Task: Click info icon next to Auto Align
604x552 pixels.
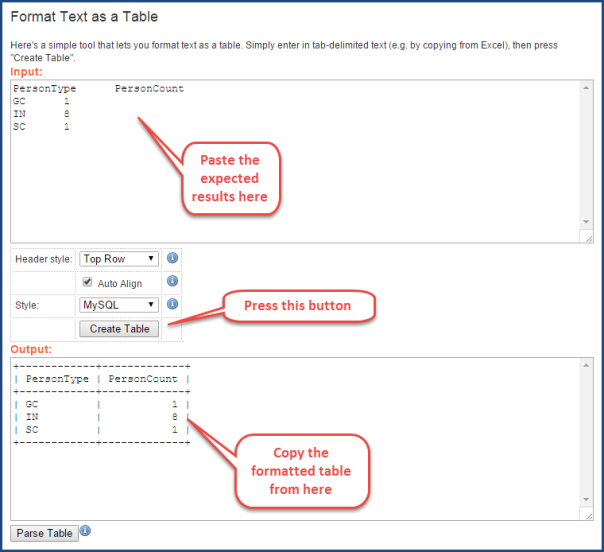Action: pyautogui.click(x=172, y=281)
